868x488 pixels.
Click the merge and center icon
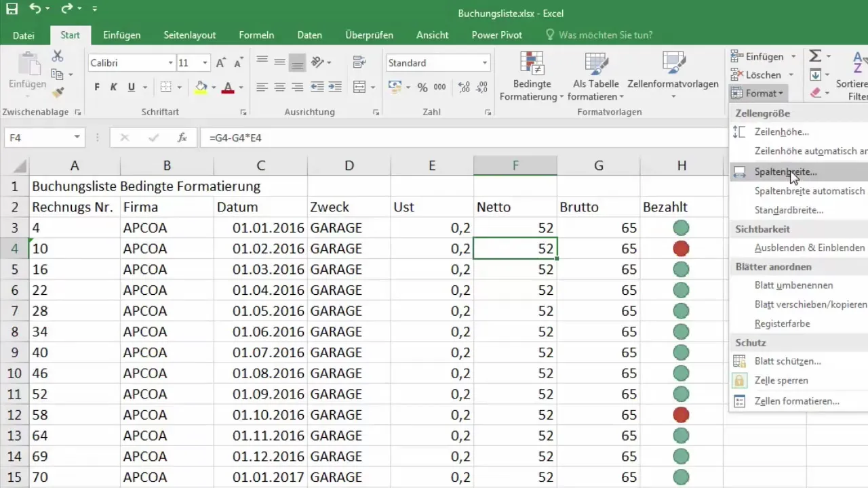[359, 87]
